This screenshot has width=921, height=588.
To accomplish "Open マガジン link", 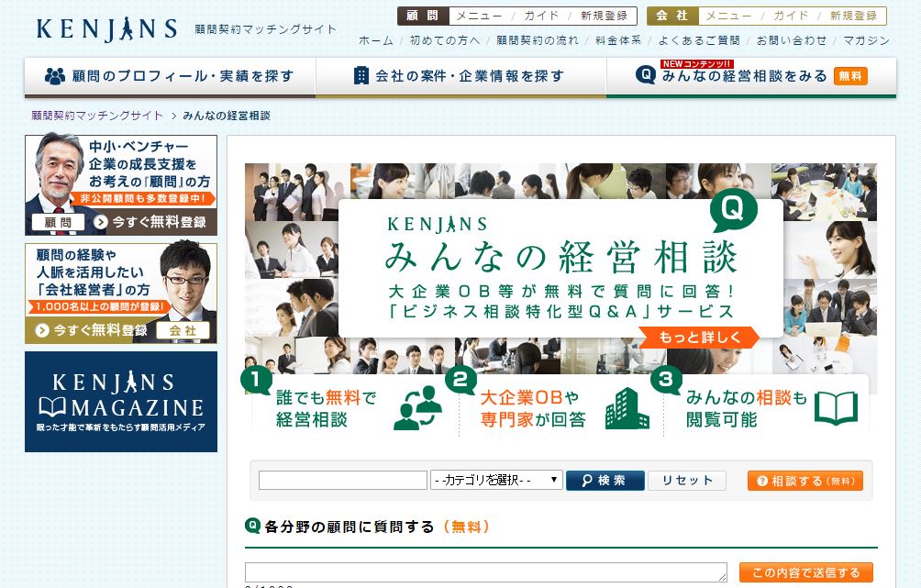I will tap(866, 40).
